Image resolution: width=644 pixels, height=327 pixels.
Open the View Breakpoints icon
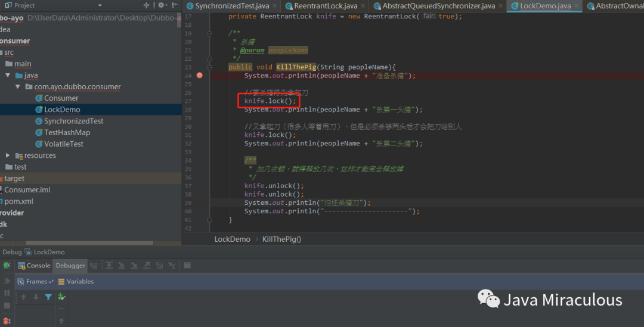click(x=7, y=320)
